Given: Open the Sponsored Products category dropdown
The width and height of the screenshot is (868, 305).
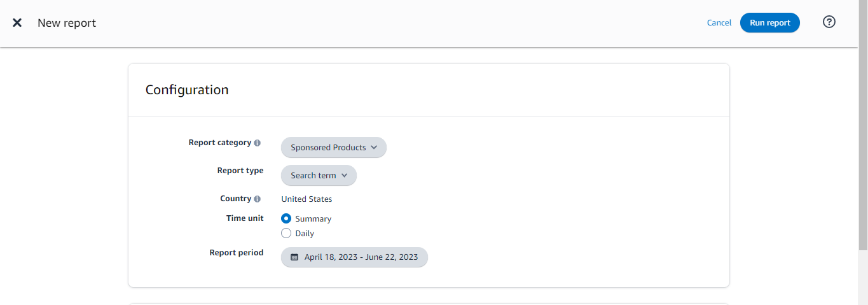Looking at the screenshot, I should point(333,148).
